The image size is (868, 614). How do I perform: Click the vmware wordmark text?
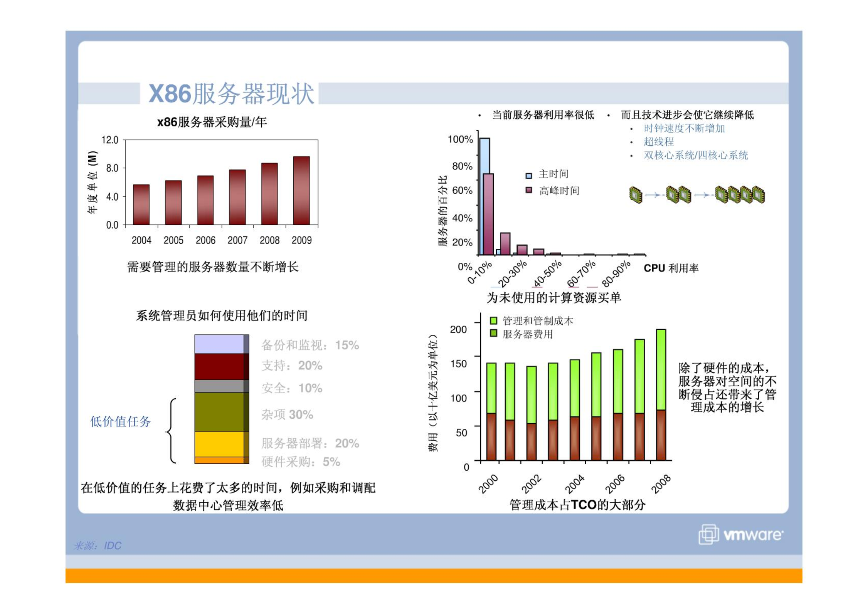[753, 535]
